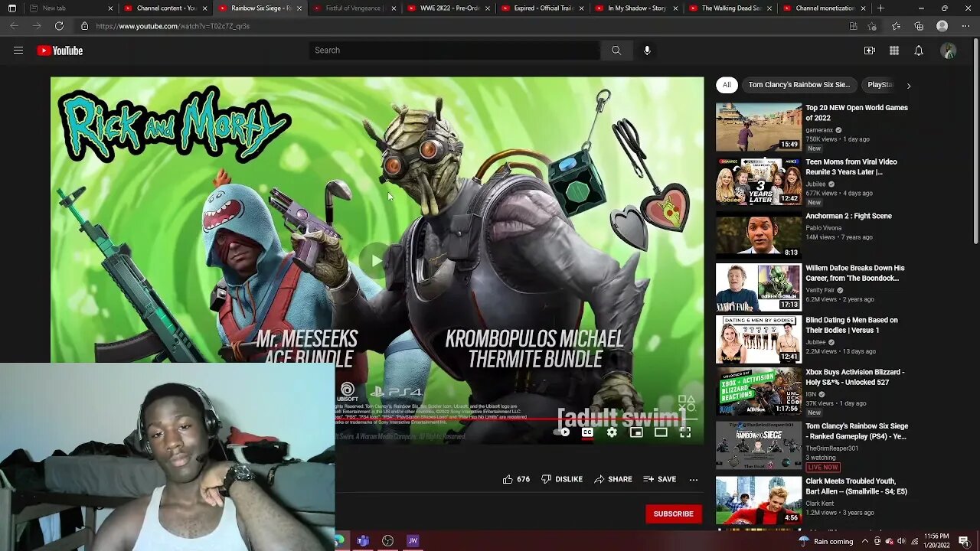This screenshot has height=551, width=980.
Task: Toggle autoplay switch in player
Action: point(562,432)
